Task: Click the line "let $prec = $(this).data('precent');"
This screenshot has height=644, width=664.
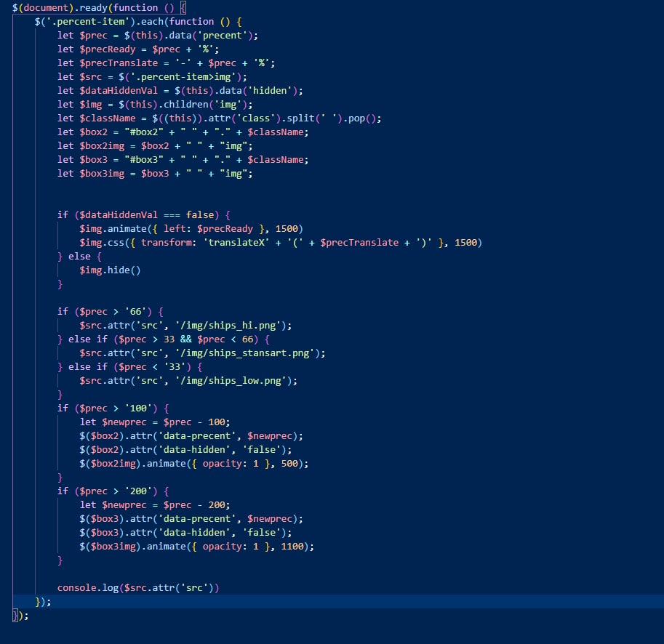Action: click(158, 36)
